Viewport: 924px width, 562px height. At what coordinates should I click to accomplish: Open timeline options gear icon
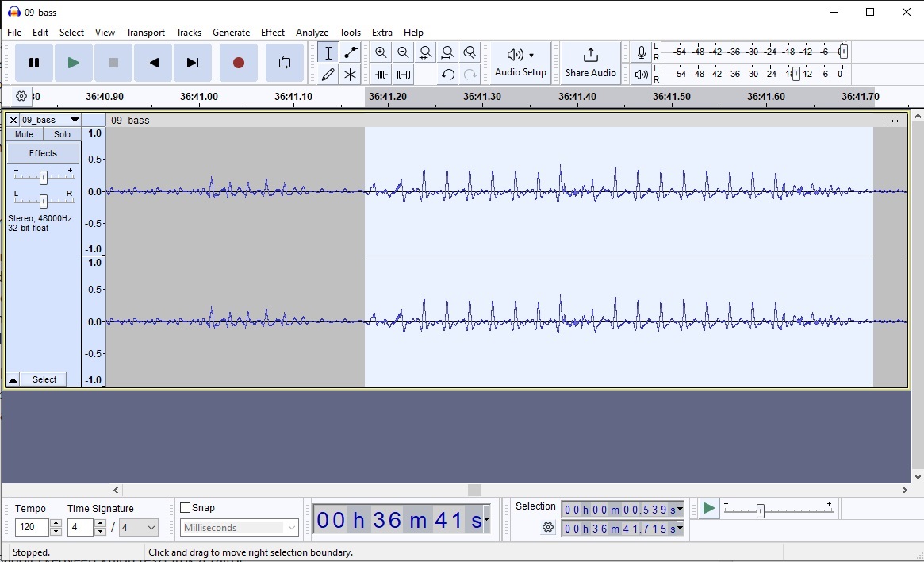point(21,95)
